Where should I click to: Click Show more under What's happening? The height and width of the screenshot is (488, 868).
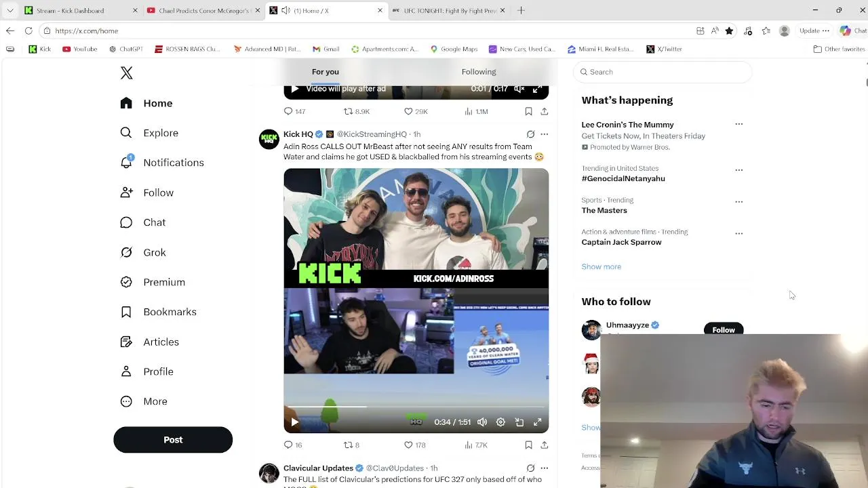601,266
